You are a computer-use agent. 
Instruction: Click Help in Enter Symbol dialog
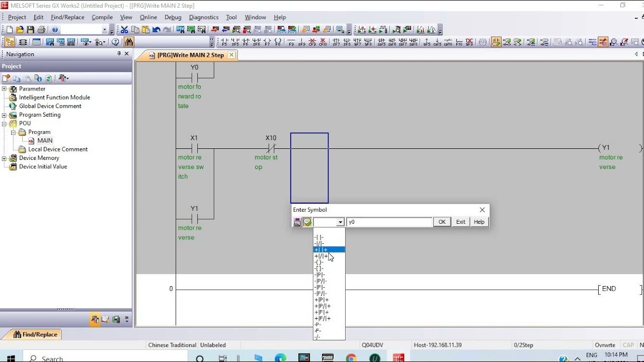pyautogui.click(x=479, y=222)
